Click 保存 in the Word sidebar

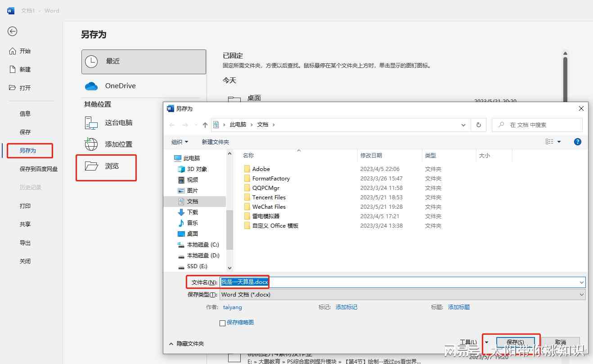tap(25, 132)
